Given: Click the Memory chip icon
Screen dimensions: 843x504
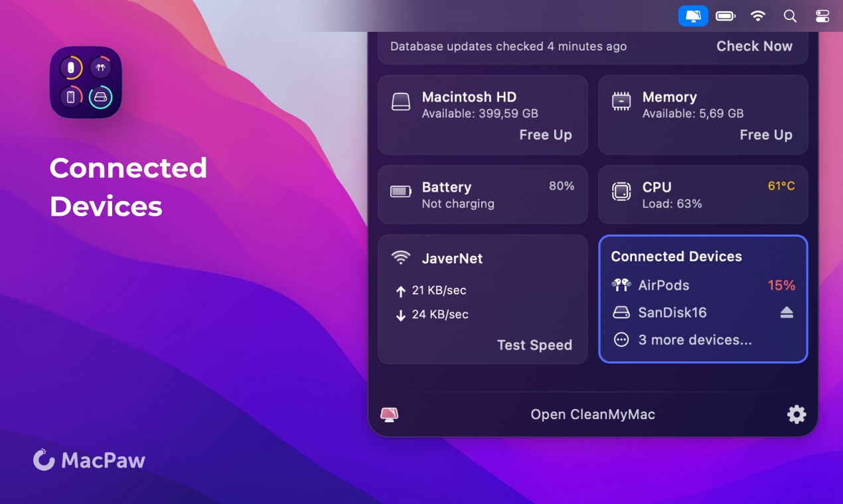Looking at the screenshot, I should point(621,101).
